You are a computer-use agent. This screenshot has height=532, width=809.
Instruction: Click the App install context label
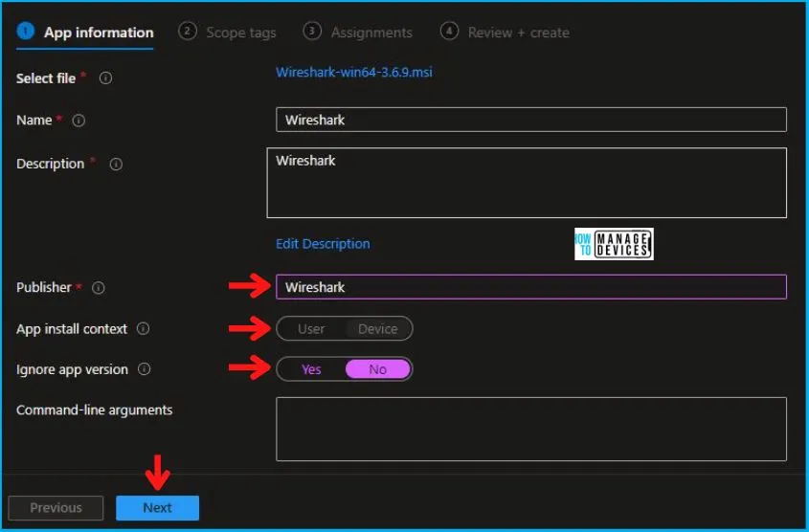coord(72,329)
